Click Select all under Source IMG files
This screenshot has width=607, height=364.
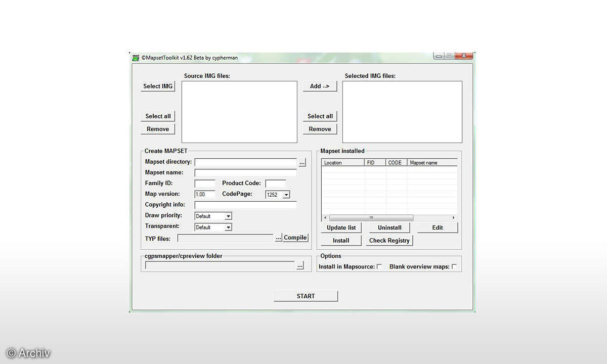click(x=158, y=116)
